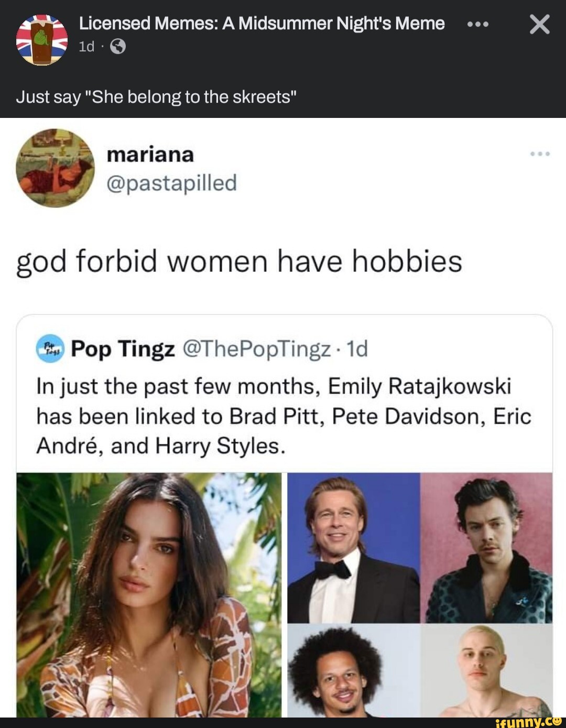The height and width of the screenshot is (728, 566).
Task: Click the quoted tweet text about Emily Ratajkowski
Action: pyautogui.click(x=283, y=416)
